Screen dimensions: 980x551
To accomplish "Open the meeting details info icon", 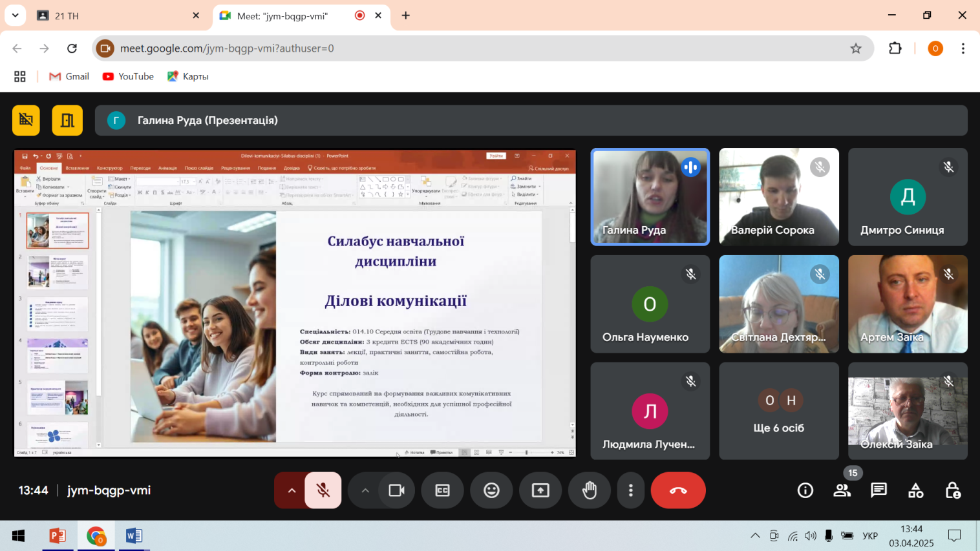I will (805, 490).
